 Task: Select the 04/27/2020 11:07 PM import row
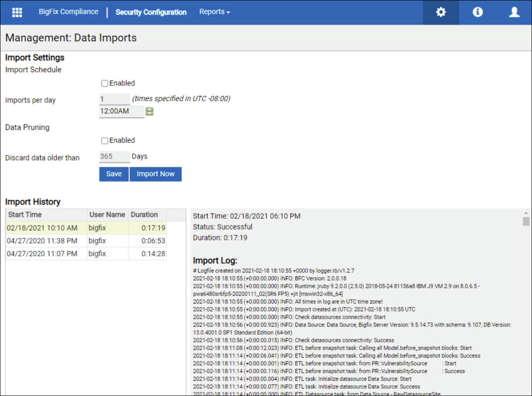pyautogui.click(x=42, y=254)
